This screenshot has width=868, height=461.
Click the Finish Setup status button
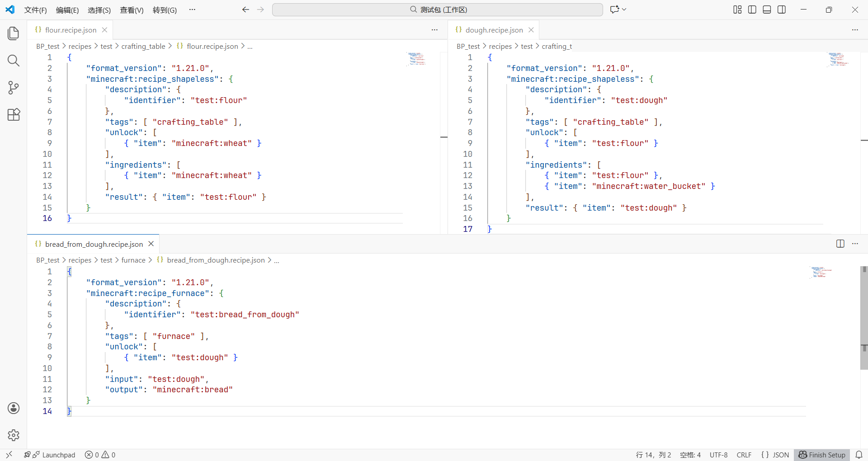point(822,455)
